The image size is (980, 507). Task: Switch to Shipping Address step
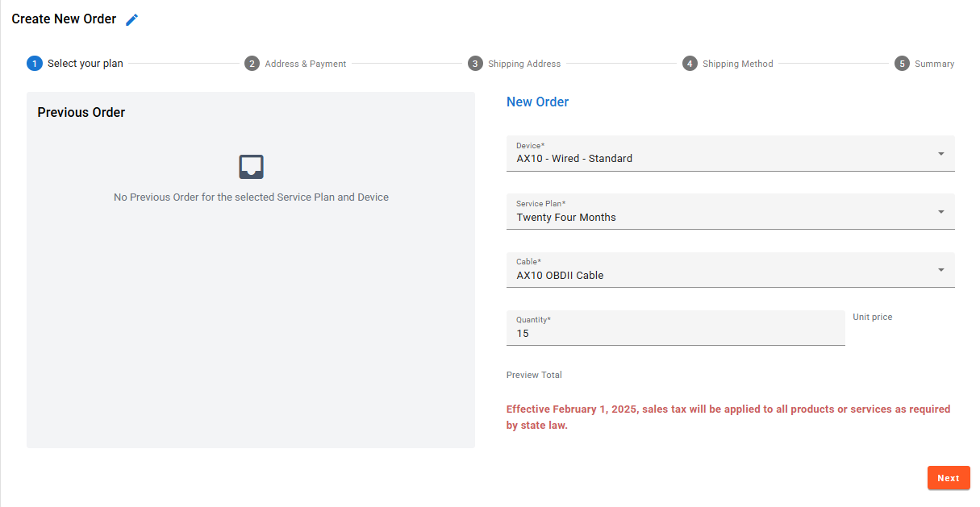click(524, 64)
